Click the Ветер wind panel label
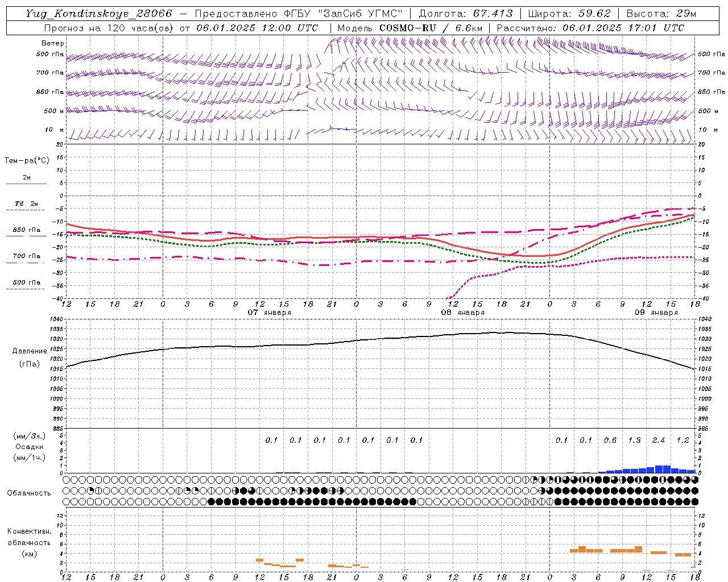The width and height of the screenshot is (728, 582). point(53,43)
